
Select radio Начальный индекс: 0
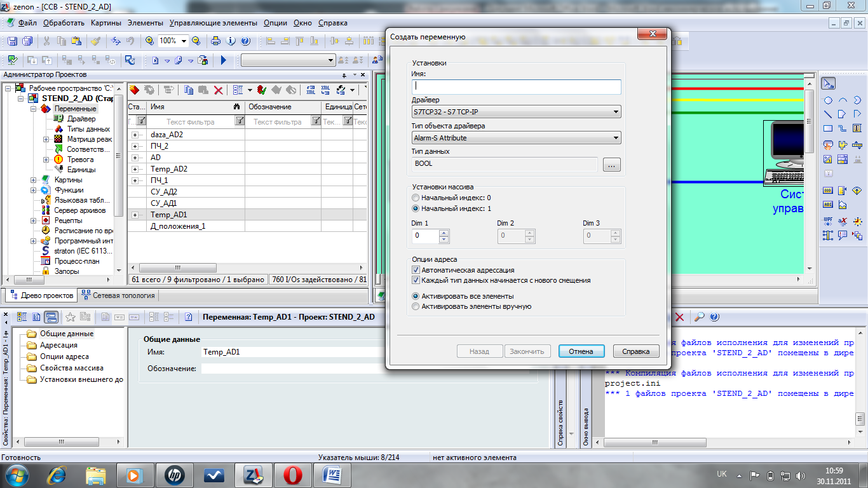coord(416,198)
